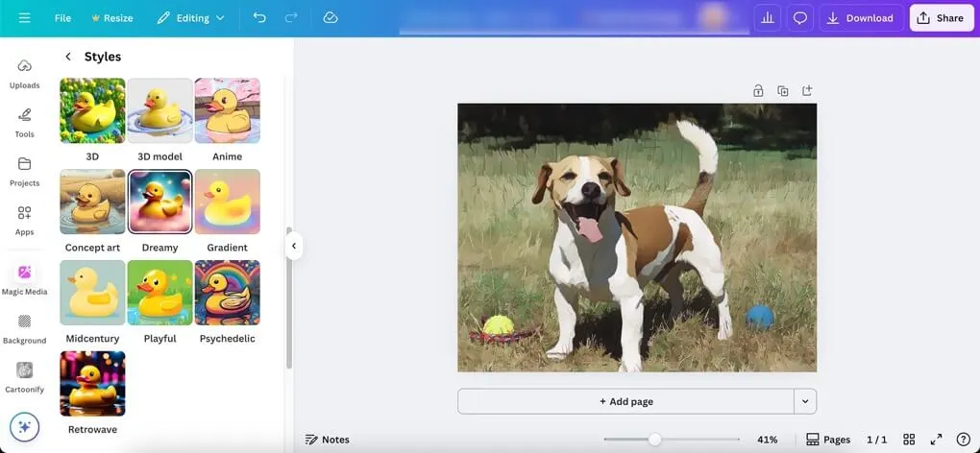Select the 3D style thumbnail
Image resolution: width=980 pixels, height=453 pixels.
point(92,110)
